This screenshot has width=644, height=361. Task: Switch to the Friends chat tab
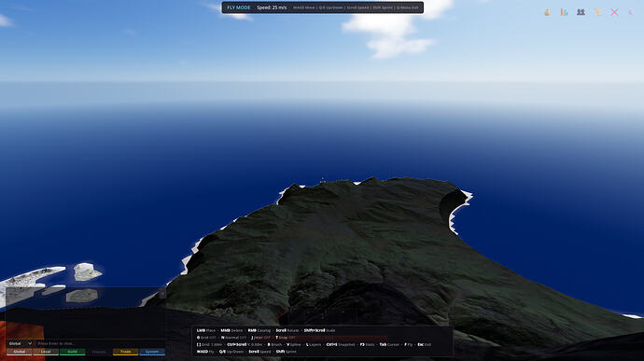[99, 352]
